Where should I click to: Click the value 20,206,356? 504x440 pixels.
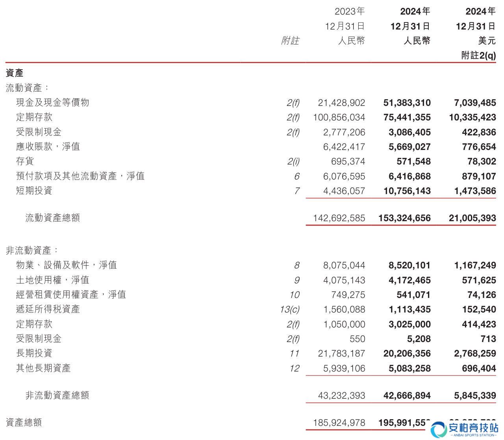point(407,354)
